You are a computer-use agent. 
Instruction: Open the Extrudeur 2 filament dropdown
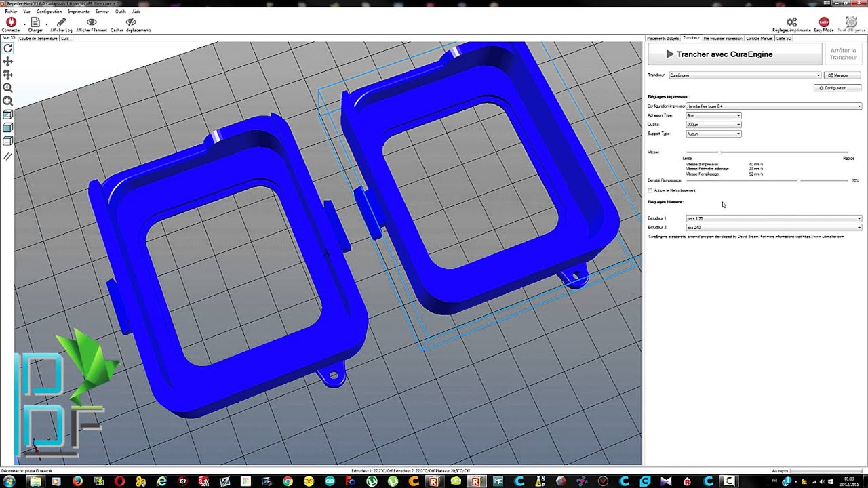tap(774, 228)
